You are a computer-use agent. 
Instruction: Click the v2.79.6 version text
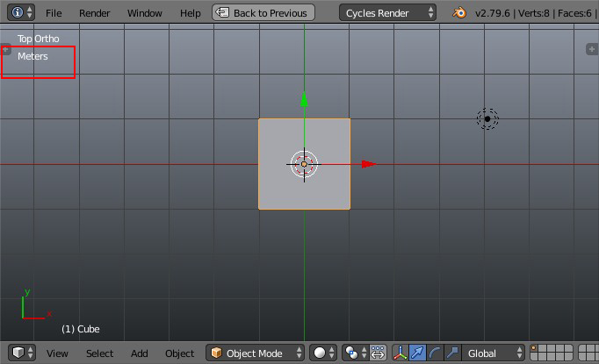(x=493, y=13)
